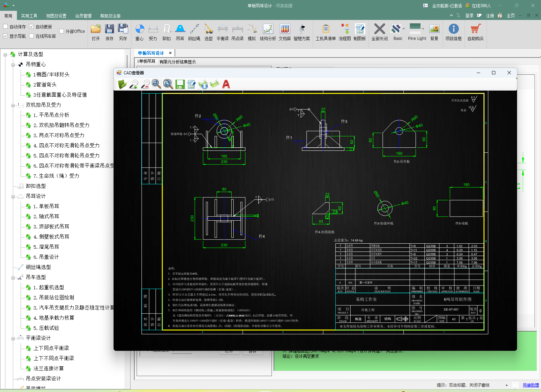
Task: Open 项目信息 project info
Action: [x=454, y=32]
